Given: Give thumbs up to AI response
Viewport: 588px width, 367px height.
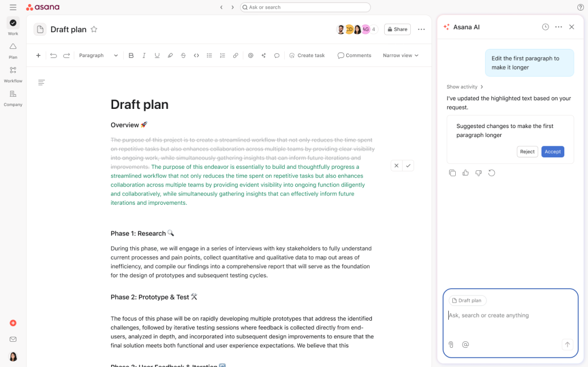Looking at the screenshot, I should point(465,172).
